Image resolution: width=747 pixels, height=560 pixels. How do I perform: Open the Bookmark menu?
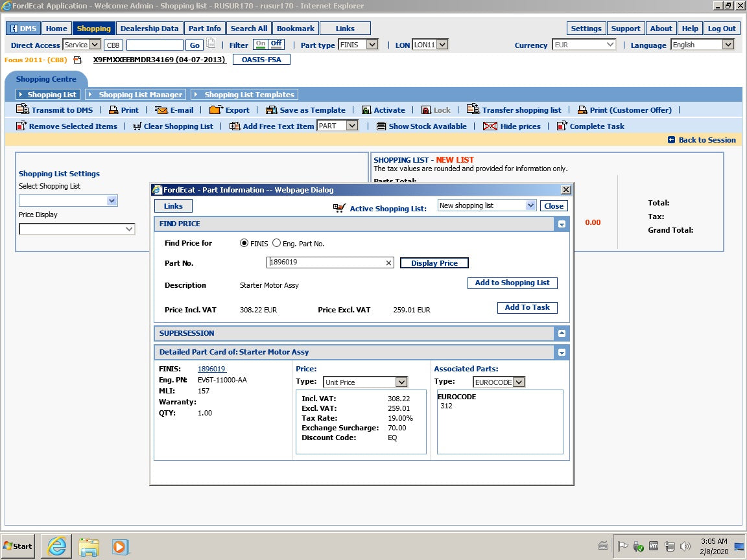296,28
